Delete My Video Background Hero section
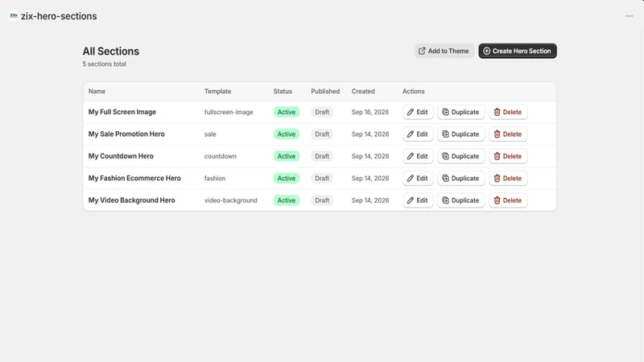Viewport: 644px width, 362px height. tap(508, 200)
